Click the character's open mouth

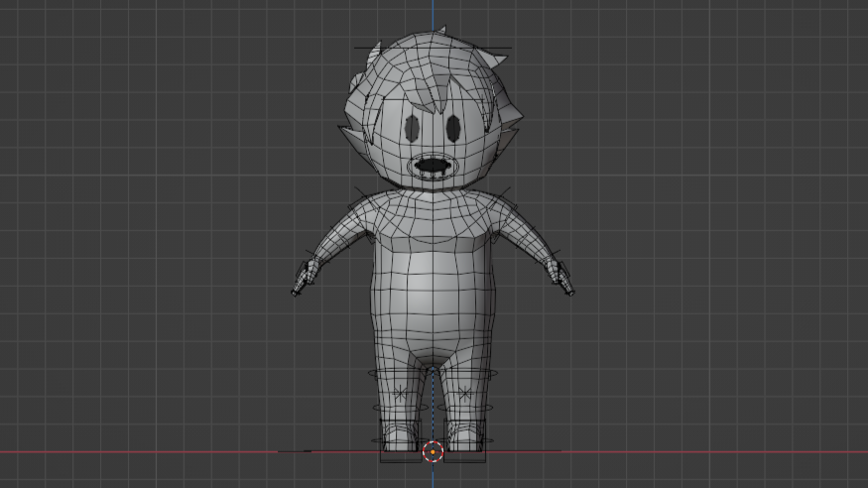pos(432,167)
